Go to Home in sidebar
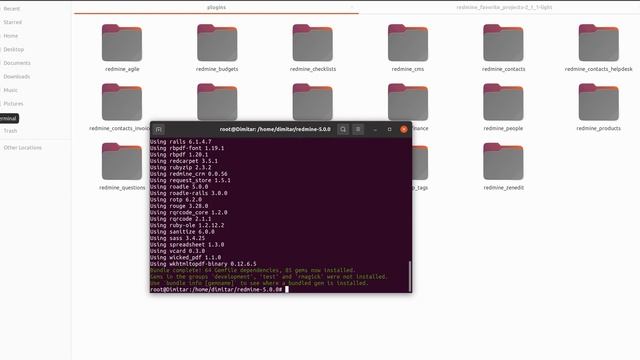Viewport: 640px width, 360px height. [x=11, y=36]
